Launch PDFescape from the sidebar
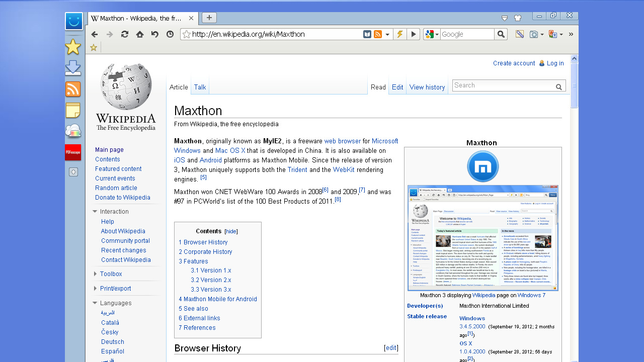 [x=73, y=152]
